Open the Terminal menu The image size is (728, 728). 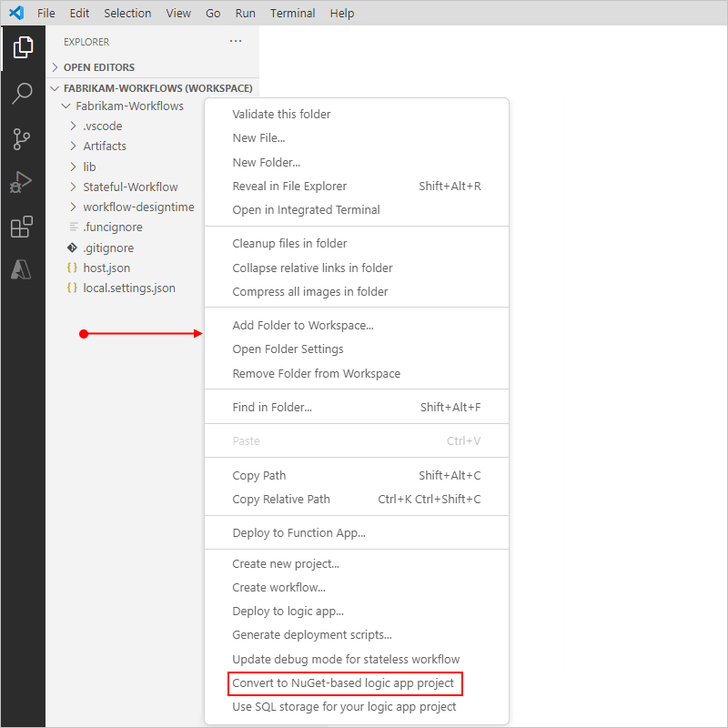pos(292,13)
